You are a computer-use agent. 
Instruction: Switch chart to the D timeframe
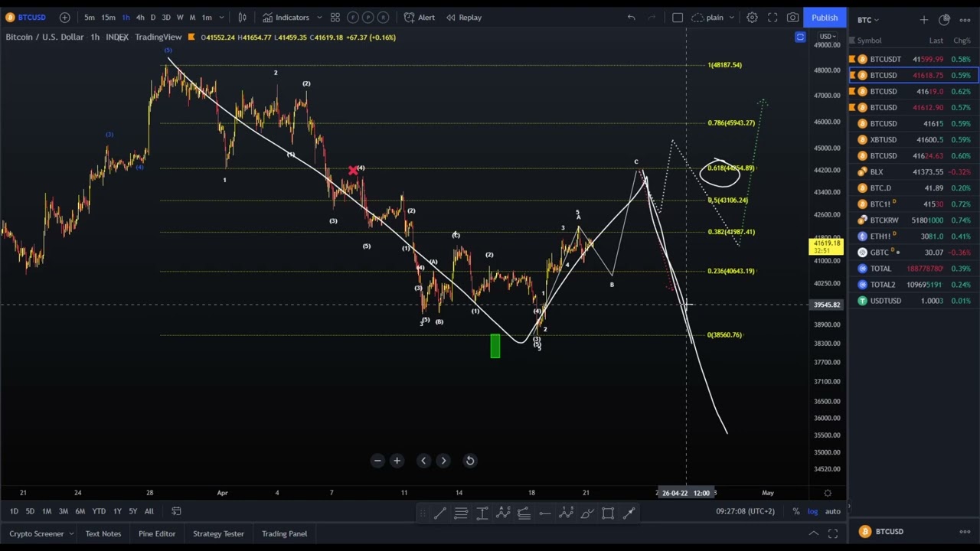coord(153,17)
